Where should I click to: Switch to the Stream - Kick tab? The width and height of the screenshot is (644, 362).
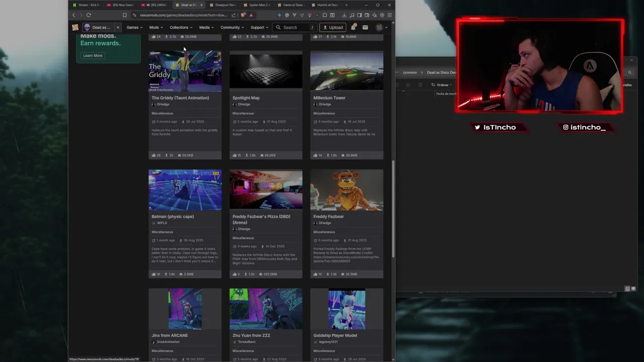[x=87, y=5]
